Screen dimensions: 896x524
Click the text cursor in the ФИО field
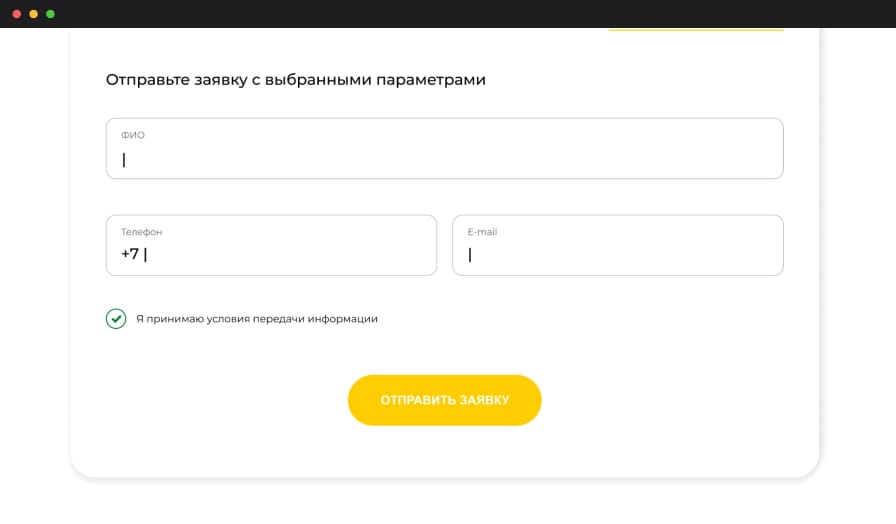pos(124,159)
